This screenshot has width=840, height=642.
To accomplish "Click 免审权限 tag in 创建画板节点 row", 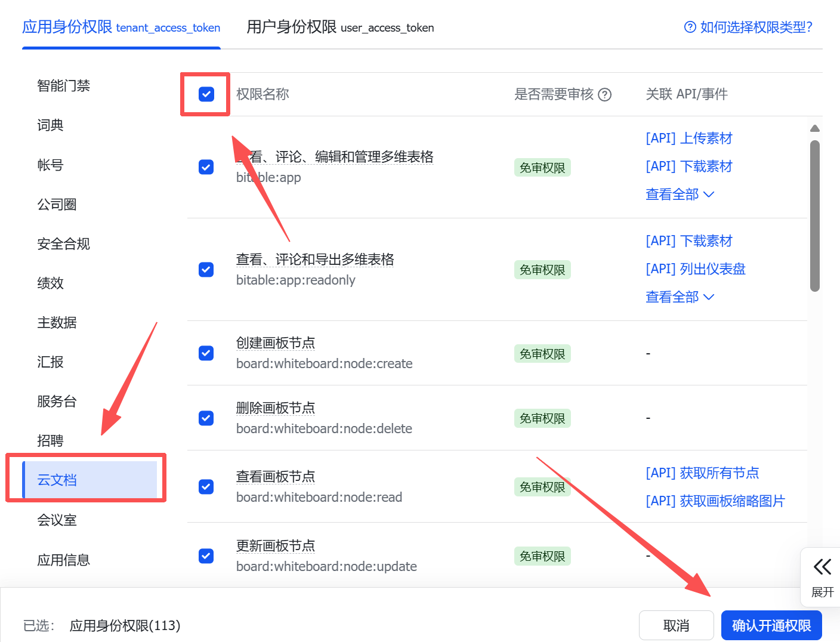I will point(542,354).
